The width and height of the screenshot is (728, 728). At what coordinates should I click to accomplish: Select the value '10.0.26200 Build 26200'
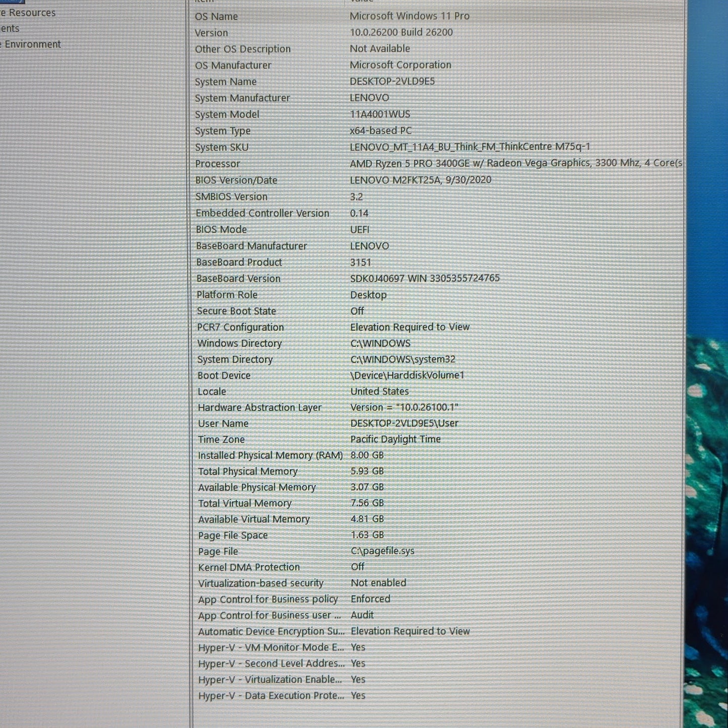tap(402, 32)
